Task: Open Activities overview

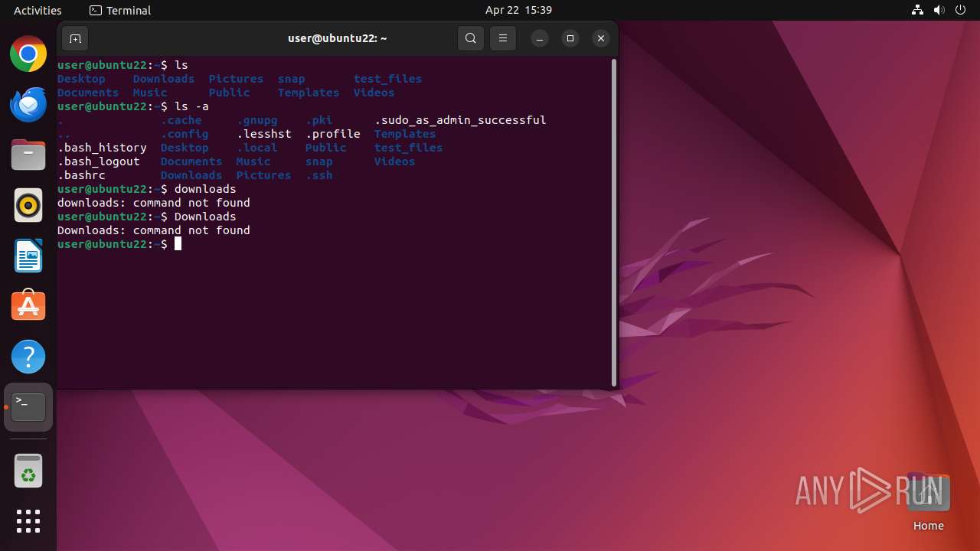Action: pos(38,10)
